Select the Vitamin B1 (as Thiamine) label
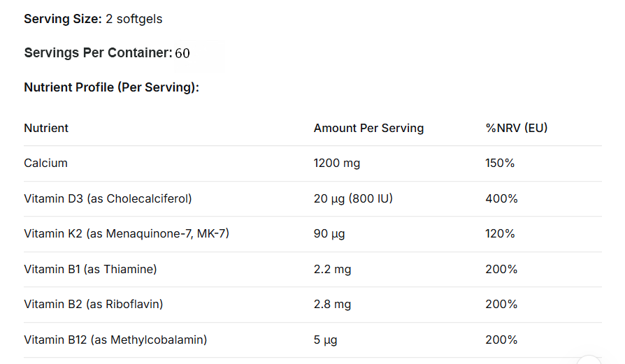Screen dimensions: 625x364 pos(90,269)
